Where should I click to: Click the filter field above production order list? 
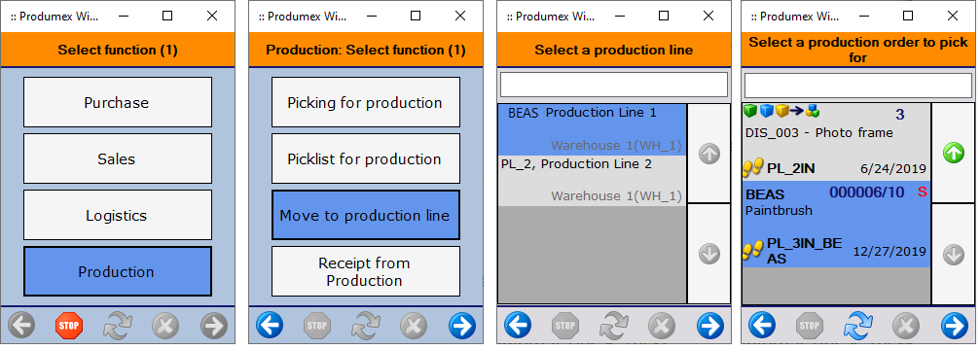[x=858, y=85]
